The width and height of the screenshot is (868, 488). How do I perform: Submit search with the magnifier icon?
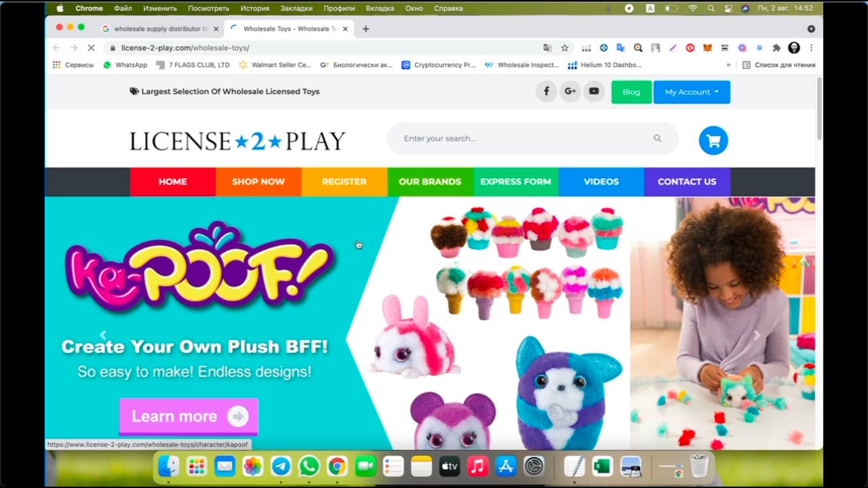[657, 138]
